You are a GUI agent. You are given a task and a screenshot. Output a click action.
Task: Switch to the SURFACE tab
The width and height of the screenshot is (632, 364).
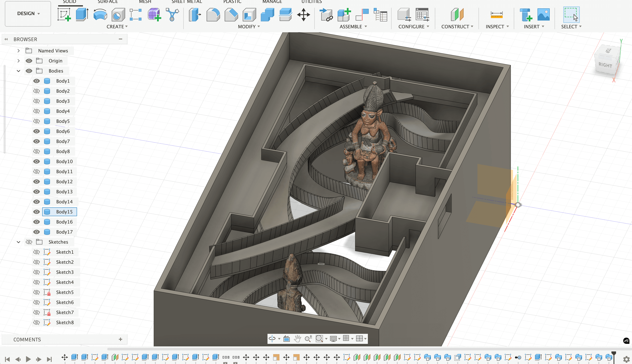click(108, 2)
